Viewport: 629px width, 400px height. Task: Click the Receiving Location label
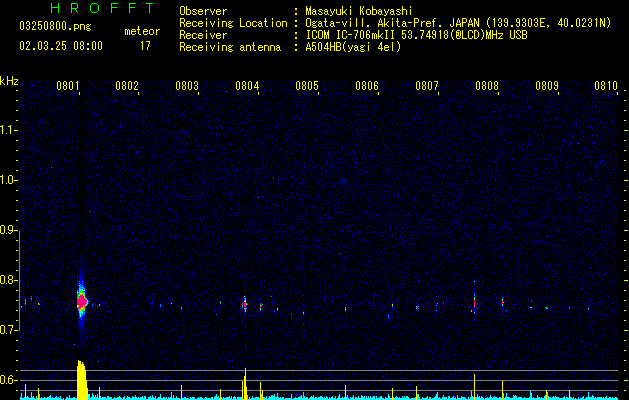pyautogui.click(x=233, y=23)
